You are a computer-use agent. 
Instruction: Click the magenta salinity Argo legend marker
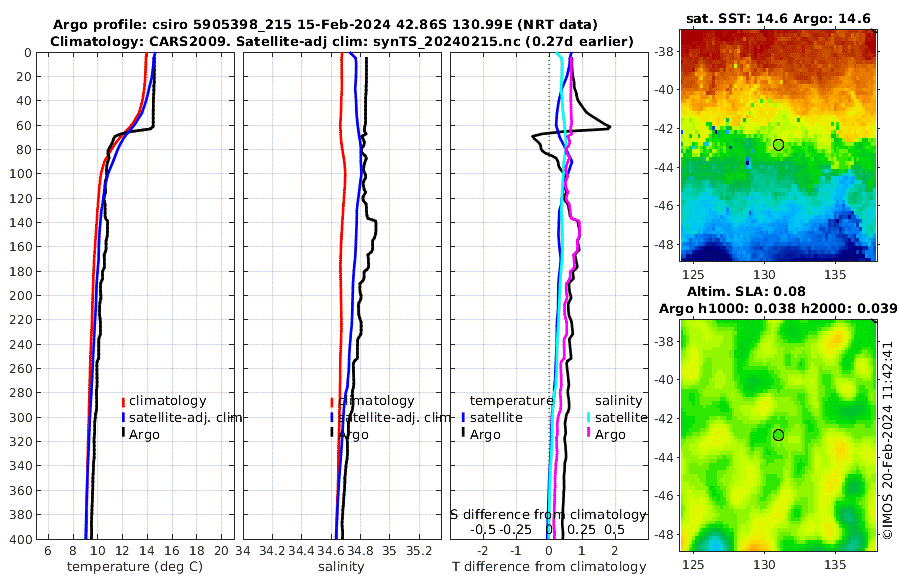[589, 434]
